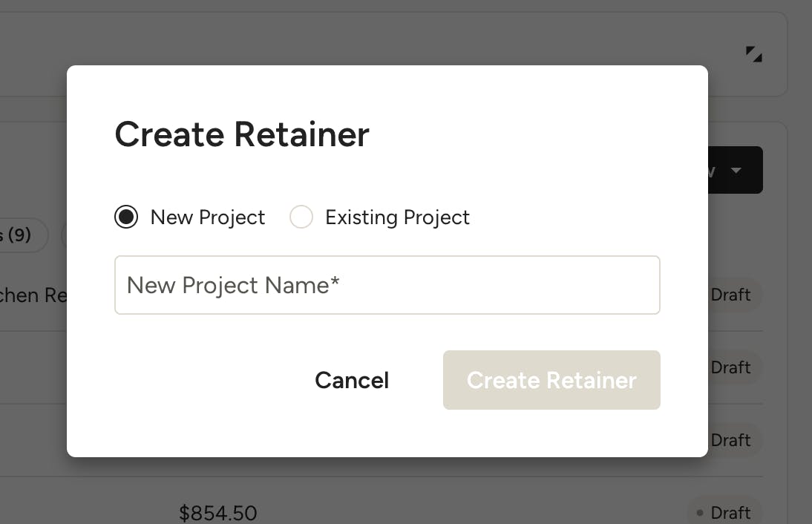Viewport: 812px width, 524px height.
Task: Expand panel using diagonal arrows icon
Action: pos(754,54)
